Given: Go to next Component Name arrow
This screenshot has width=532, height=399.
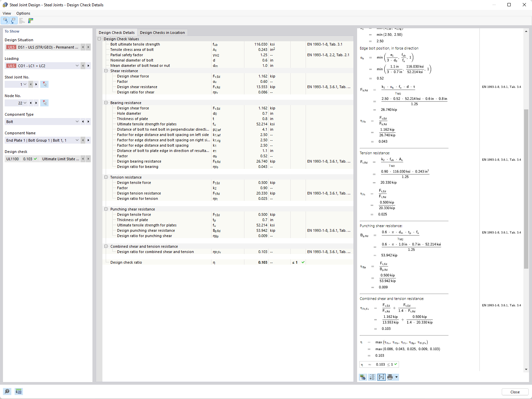Looking at the screenshot, I should [x=88, y=140].
